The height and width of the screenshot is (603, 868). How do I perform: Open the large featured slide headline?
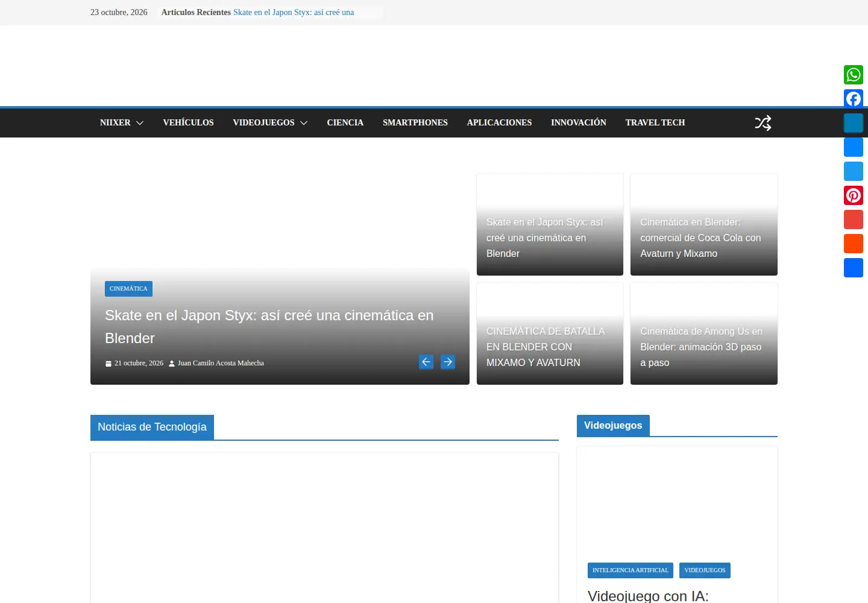[269, 327]
